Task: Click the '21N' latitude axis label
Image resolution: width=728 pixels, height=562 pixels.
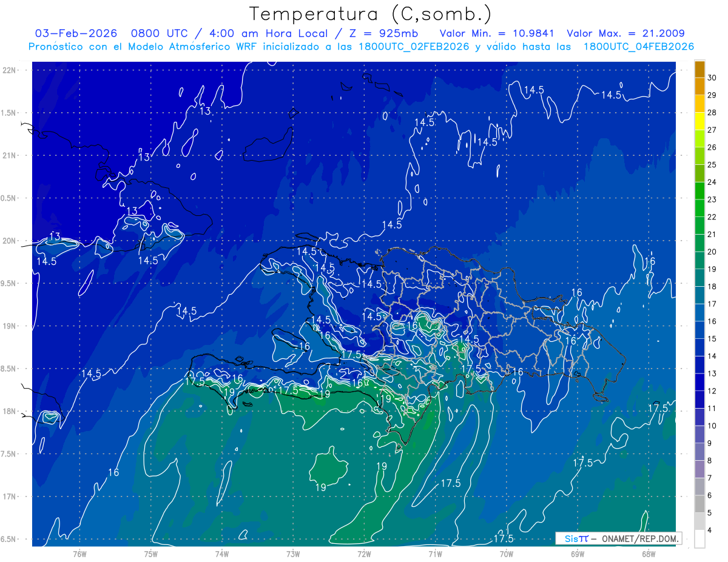Action: pos(10,155)
